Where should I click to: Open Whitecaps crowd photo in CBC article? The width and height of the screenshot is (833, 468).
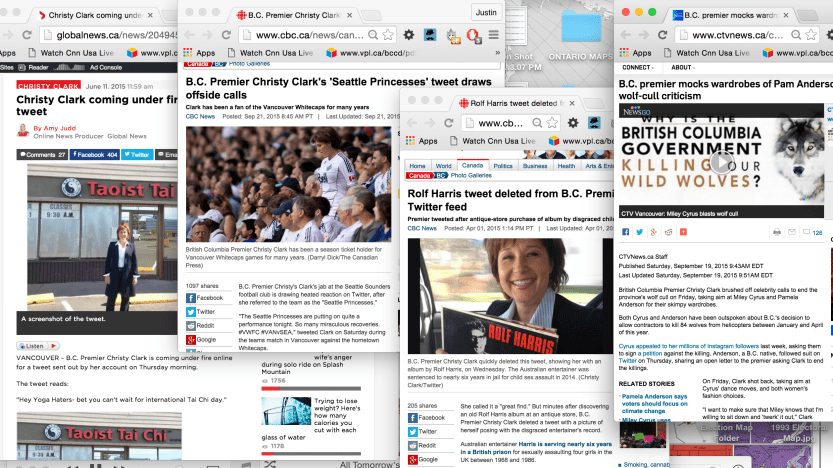(x=288, y=184)
